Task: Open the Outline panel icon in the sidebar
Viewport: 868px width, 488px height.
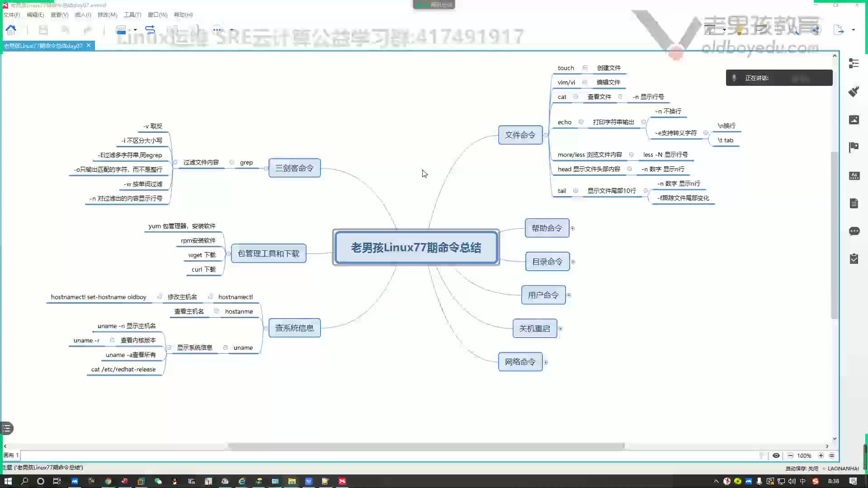Action: click(854, 64)
